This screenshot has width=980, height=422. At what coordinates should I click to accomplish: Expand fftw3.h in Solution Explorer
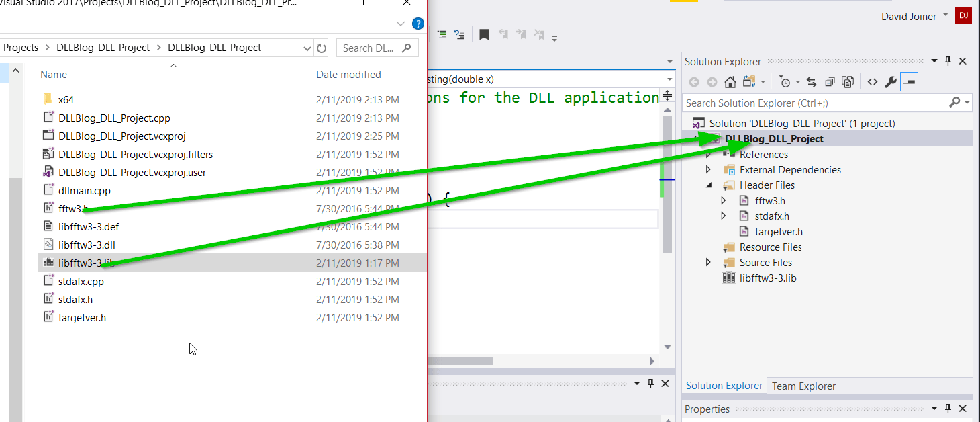(724, 201)
